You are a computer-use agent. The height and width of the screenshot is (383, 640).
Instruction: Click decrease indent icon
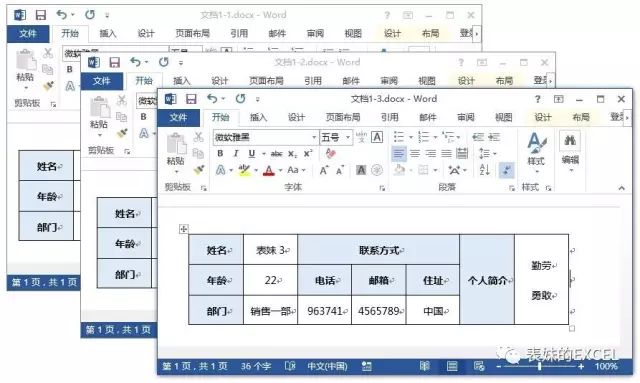click(x=478, y=137)
